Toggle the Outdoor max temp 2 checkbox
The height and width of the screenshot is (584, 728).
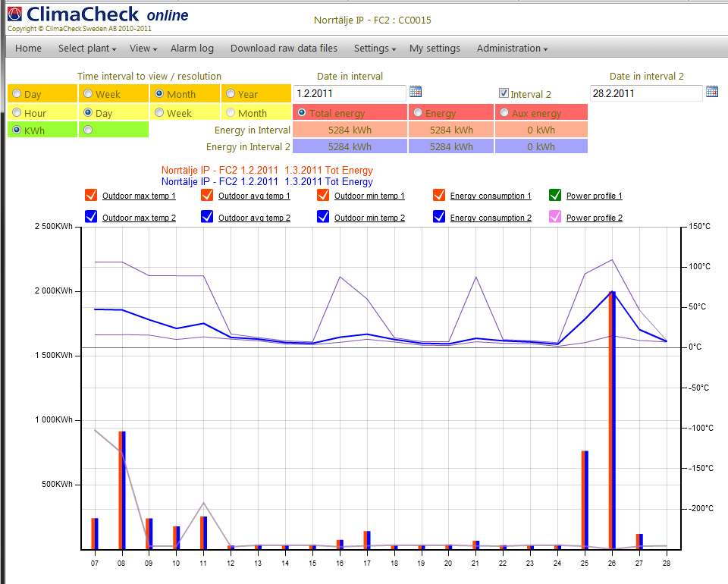coord(91,217)
